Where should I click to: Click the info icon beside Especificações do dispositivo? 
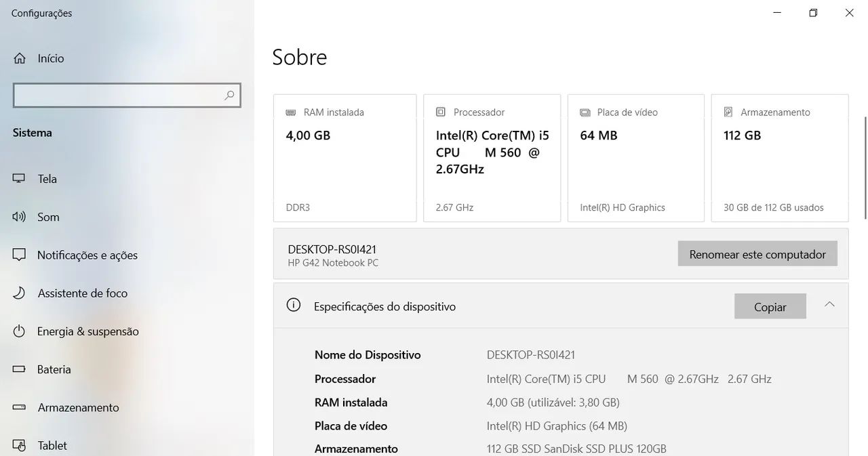pyautogui.click(x=294, y=305)
